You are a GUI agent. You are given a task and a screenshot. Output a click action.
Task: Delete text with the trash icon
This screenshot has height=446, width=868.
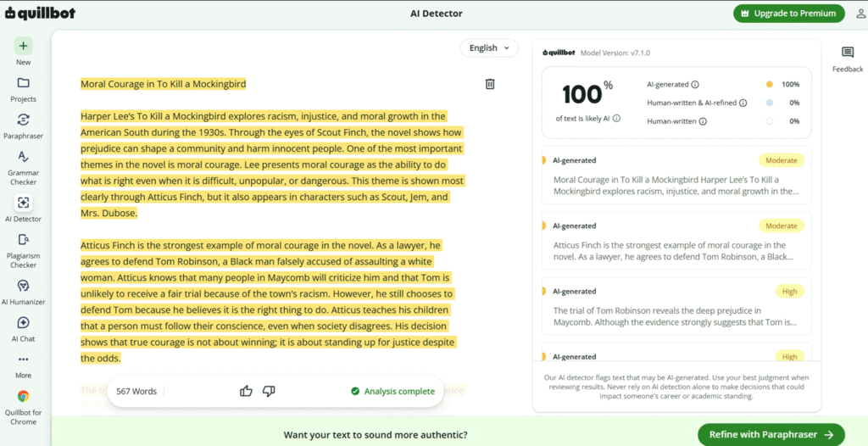click(x=490, y=84)
